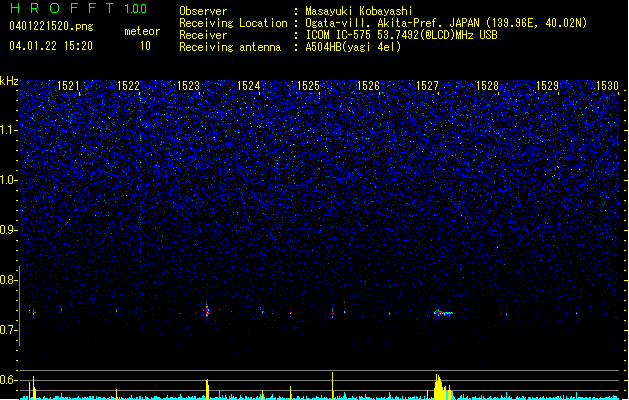Click the meteor count value 10
629x400 pixels.
point(145,46)
